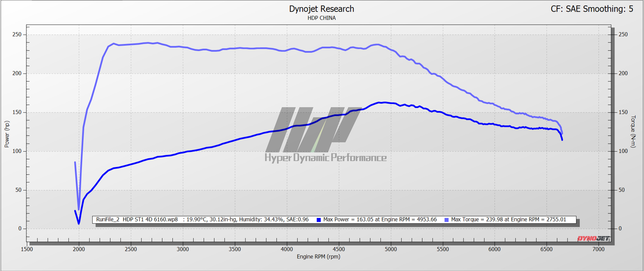Click the dark blue Max Power legend swatch
The width and height of the screenshot is (644, 271).
(x=318, y=220)
